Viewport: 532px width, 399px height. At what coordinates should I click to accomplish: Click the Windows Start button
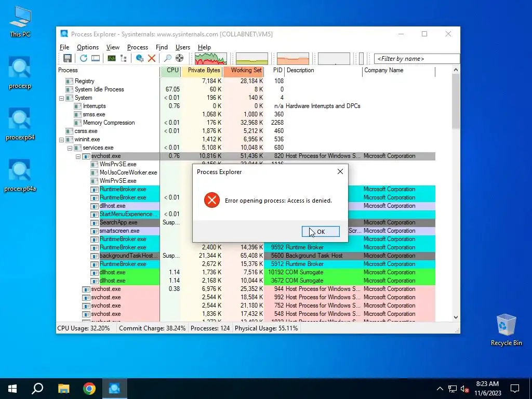pos(12,389)
